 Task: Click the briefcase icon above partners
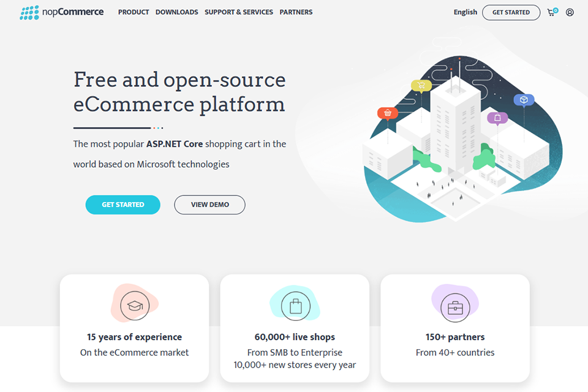(x=455, y=307)
